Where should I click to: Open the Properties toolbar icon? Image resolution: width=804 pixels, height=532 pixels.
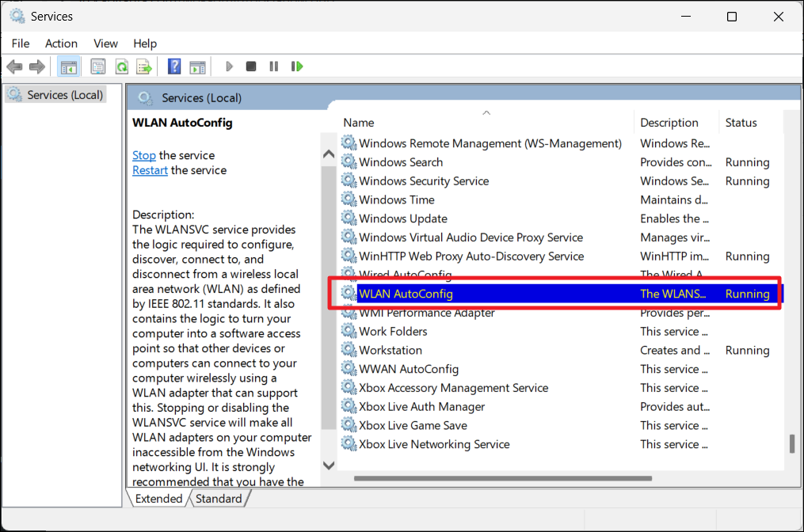(x=98, y=66)
